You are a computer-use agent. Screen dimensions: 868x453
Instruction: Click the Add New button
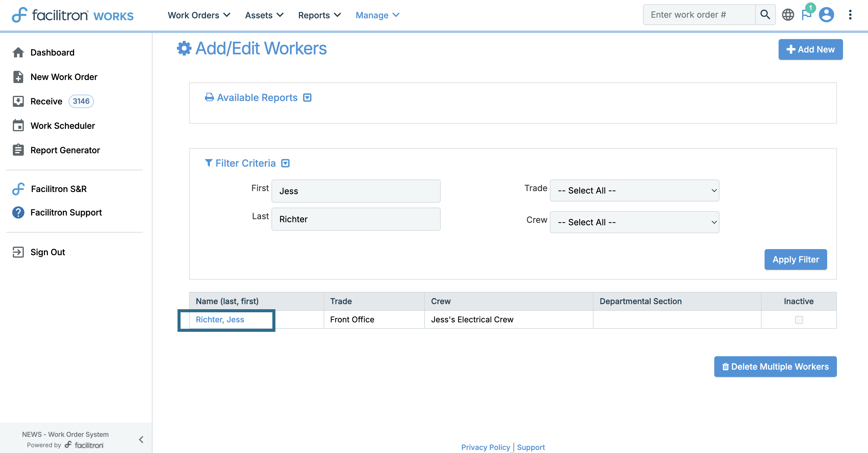pos(810,49)
